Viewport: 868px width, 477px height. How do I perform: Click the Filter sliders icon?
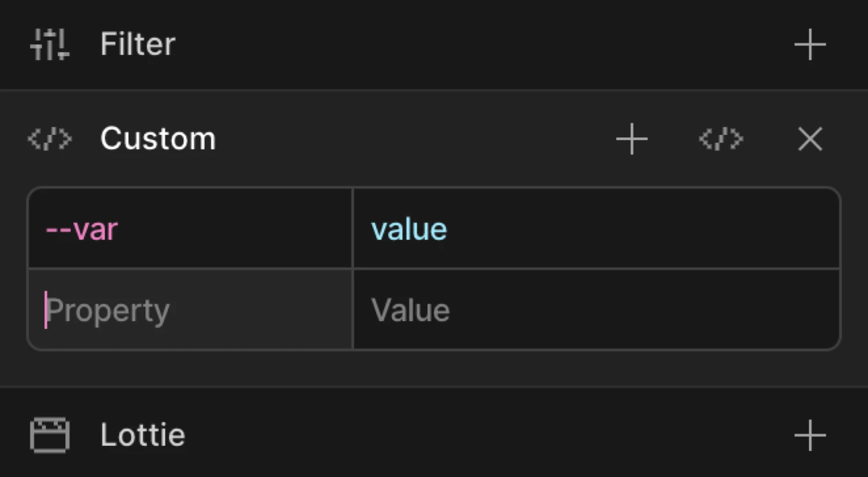point(49,44)
